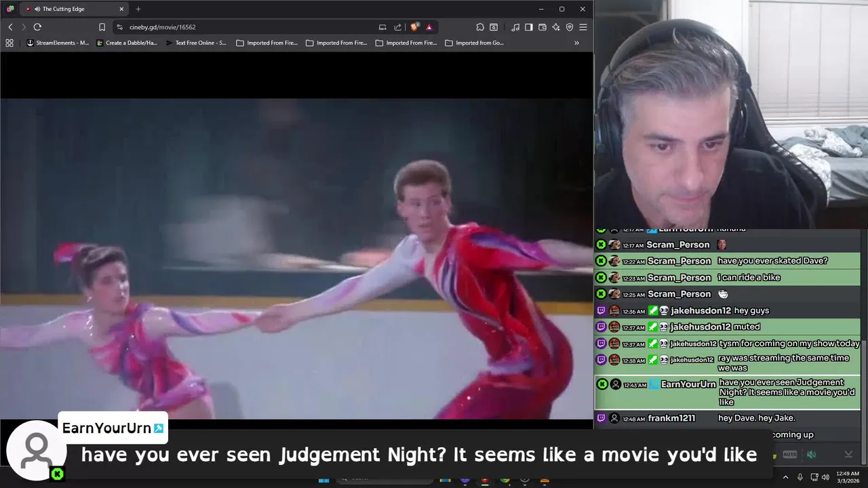Click the Kick platform icon on EarnYourUrn row
This screenshot has width=868, height=488.
click(x=602, y=384)
